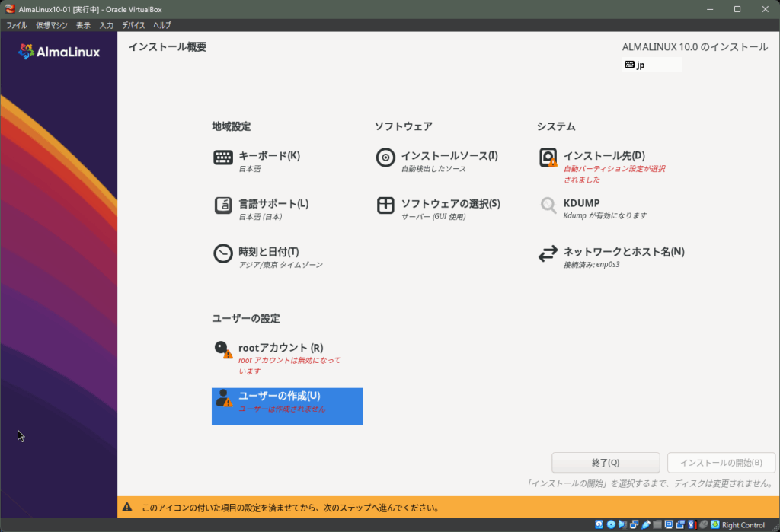Click the 終了(Q) button
This screenshot has height=532, width=780.
coord(606,463)
